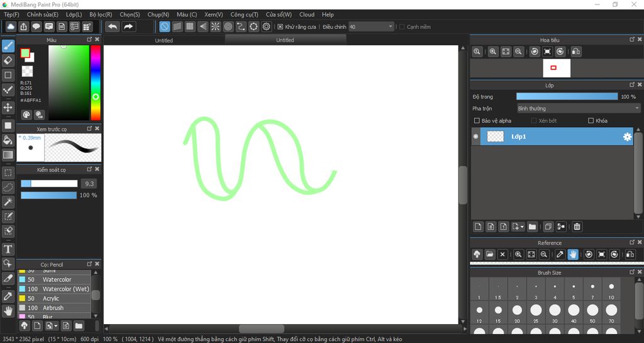Turn off snap with the Snap Off icon
This screenshot has height=343, width=644.
click(x=164, y=26)
